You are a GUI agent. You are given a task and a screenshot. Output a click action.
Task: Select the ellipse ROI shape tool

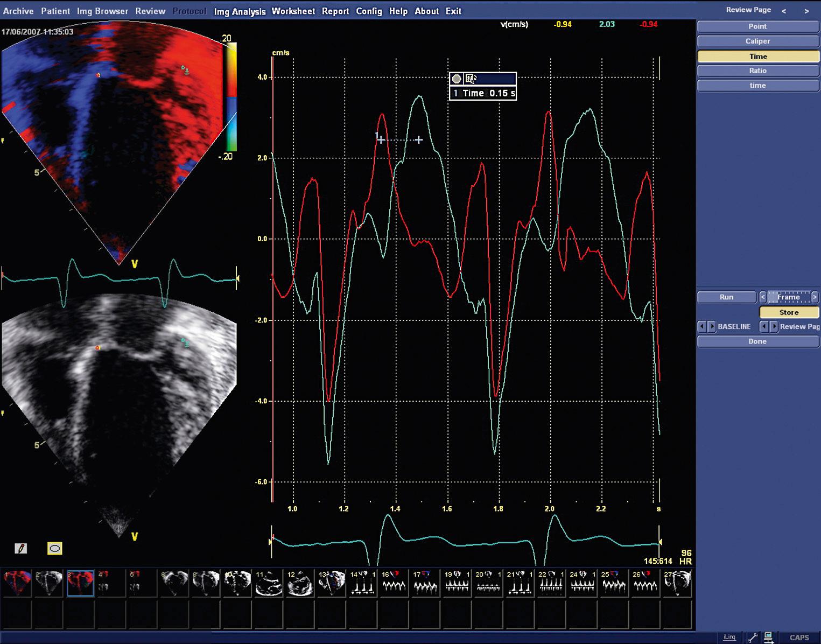pos(55,548)
